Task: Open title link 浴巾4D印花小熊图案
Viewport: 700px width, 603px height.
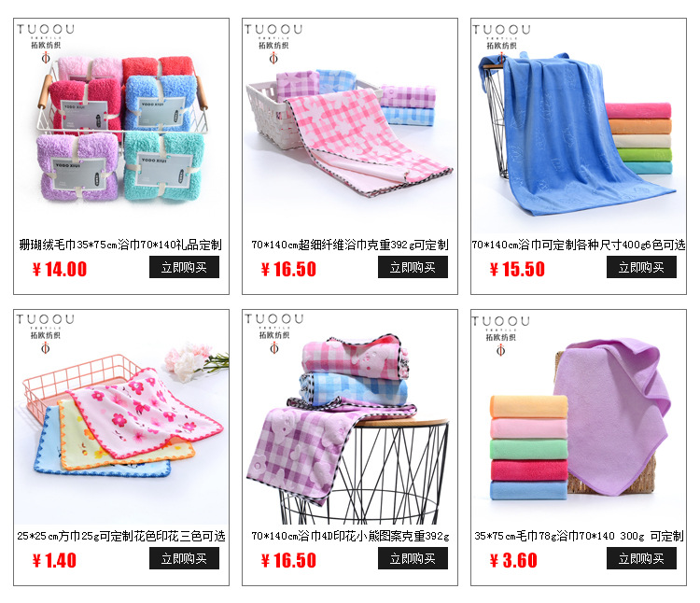Action: (350, 536)
